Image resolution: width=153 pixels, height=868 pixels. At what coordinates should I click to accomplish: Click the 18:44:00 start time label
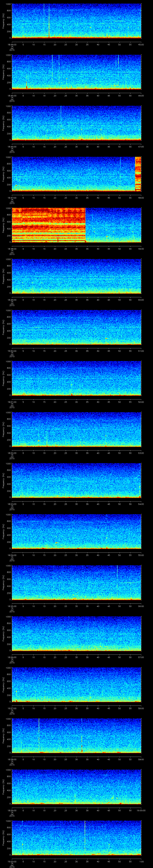coord(12,44)
